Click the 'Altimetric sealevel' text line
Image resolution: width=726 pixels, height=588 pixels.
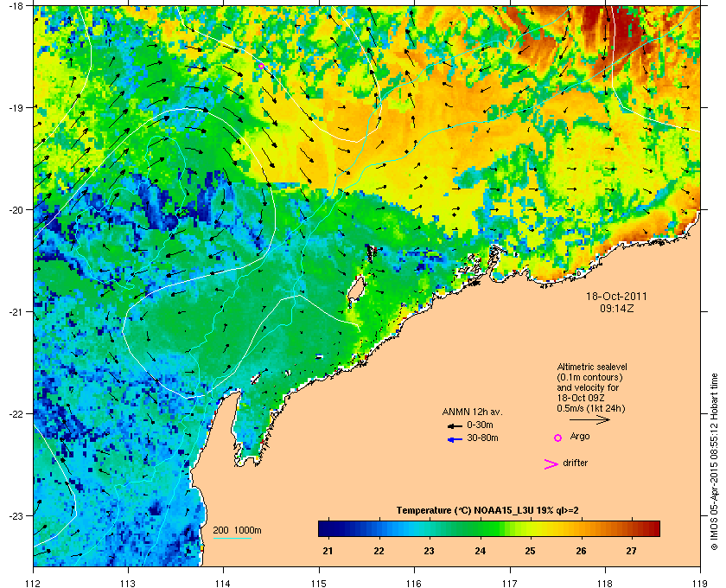[592, 367]
